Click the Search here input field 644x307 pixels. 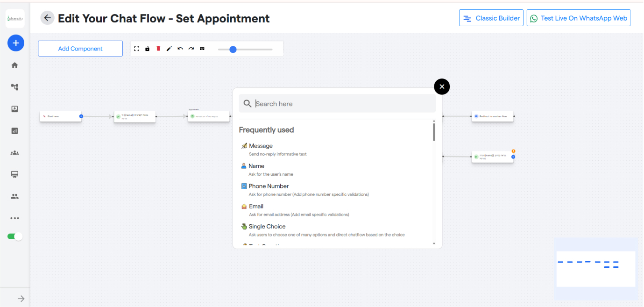click(x=343, y=104)
